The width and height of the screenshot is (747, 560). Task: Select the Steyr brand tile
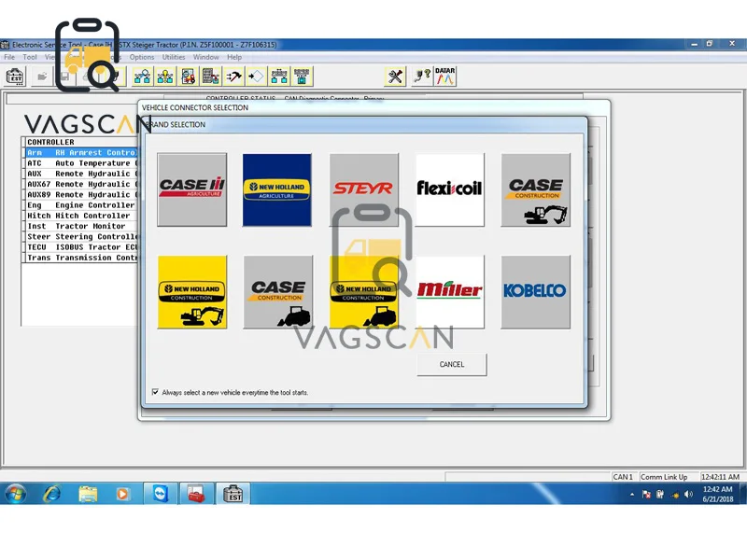point(363,189)
